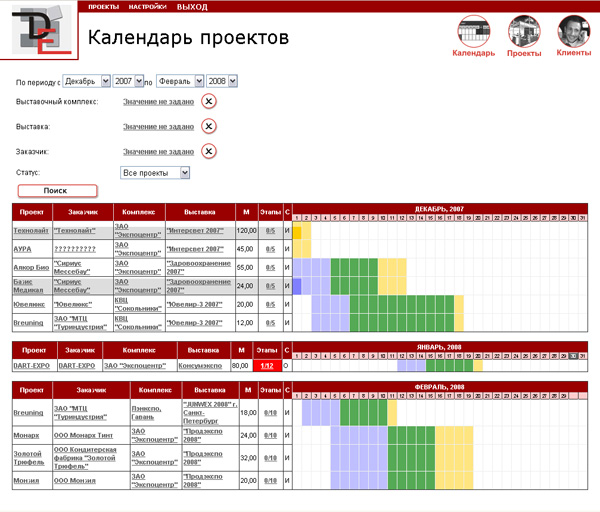Open the Базис Медикал project link

(28, 286)
